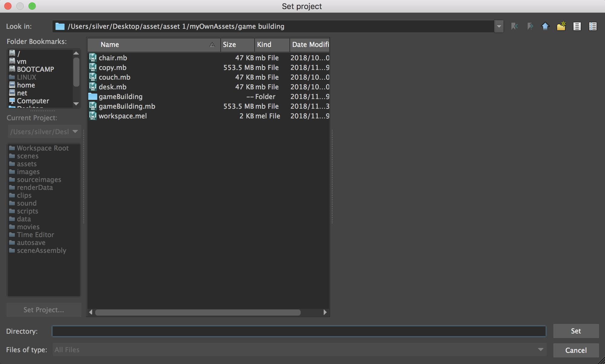Click the Back navigation arrow icon

pyautogui.click(x=514, y=26)
